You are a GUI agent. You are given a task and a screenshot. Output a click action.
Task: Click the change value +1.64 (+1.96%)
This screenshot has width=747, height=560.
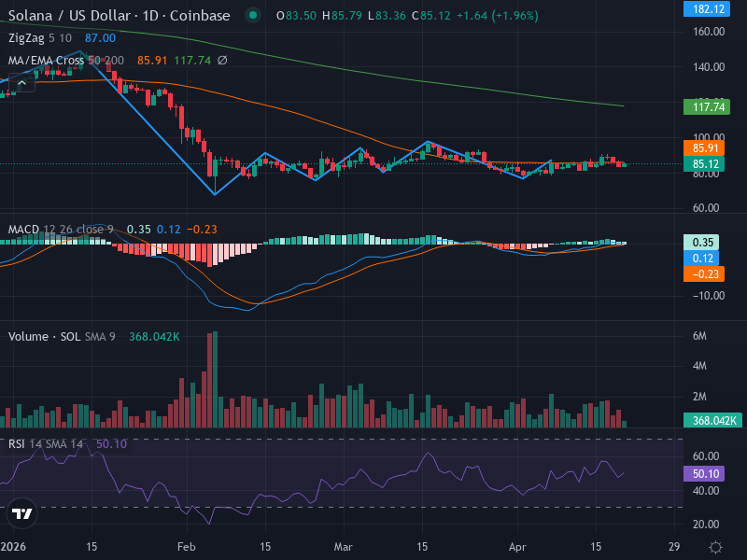[498, 16]
